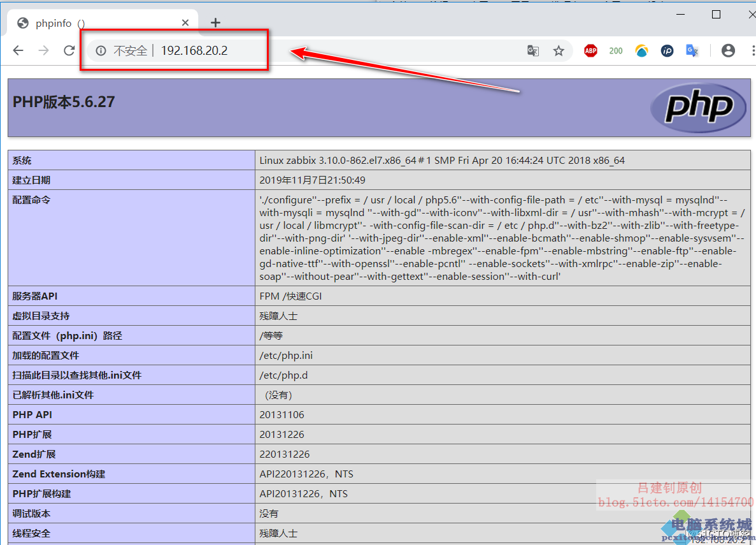Click the 建立日期 row label
This screenshot has width=756, height=545.
31,180
